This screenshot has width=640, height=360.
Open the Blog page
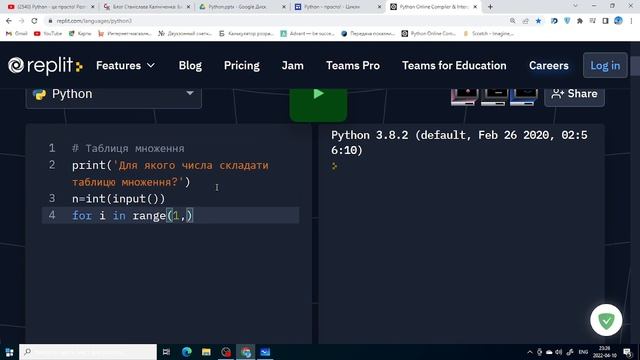[190, 66]
